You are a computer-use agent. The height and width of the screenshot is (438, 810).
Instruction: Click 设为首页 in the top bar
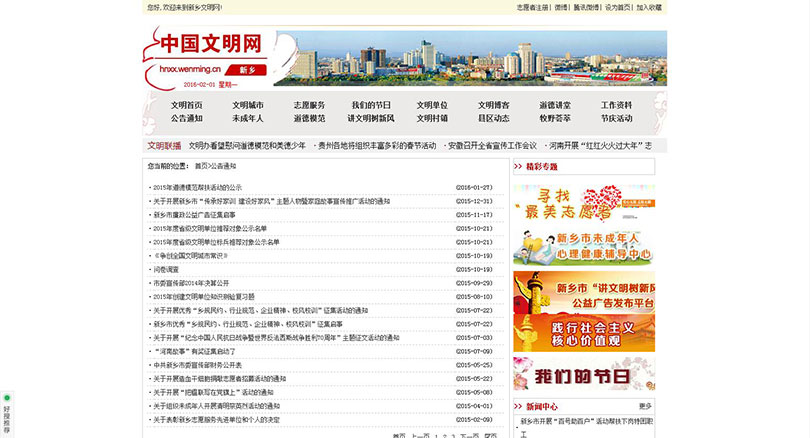[617, 7]
